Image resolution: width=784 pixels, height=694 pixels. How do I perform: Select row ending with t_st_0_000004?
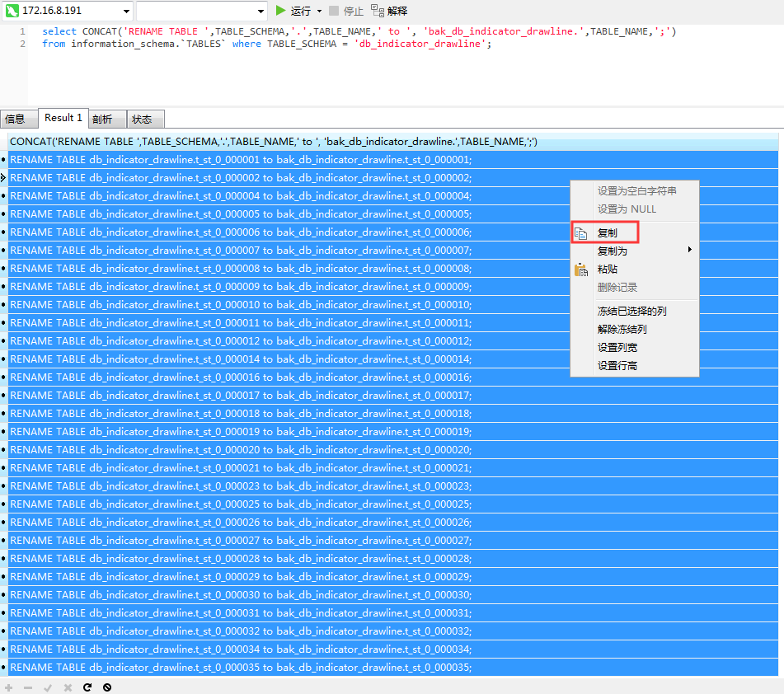[x=393, y=196]
